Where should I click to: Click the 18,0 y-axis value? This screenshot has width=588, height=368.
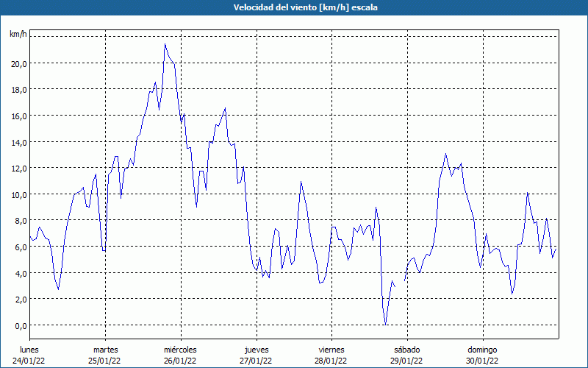coord(19,90)
